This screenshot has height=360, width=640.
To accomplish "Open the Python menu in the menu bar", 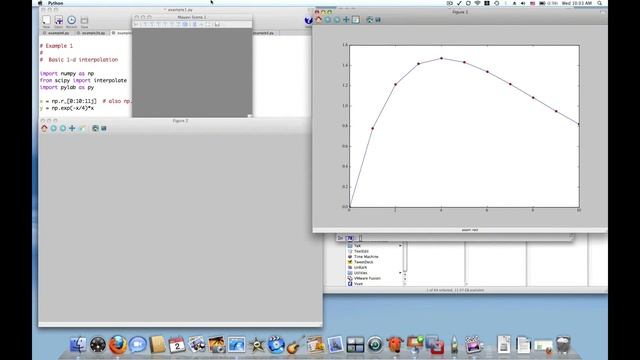I will coord(56,3).
